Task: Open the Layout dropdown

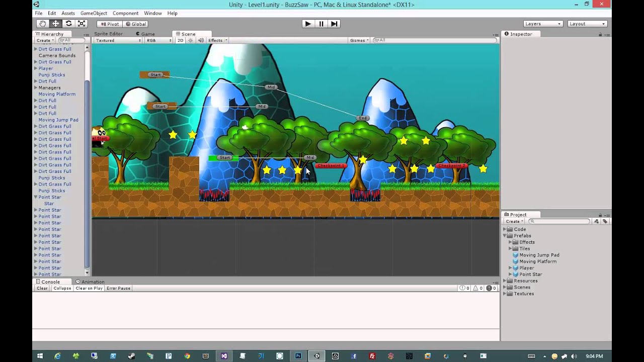Action: (x=587, y=23)
